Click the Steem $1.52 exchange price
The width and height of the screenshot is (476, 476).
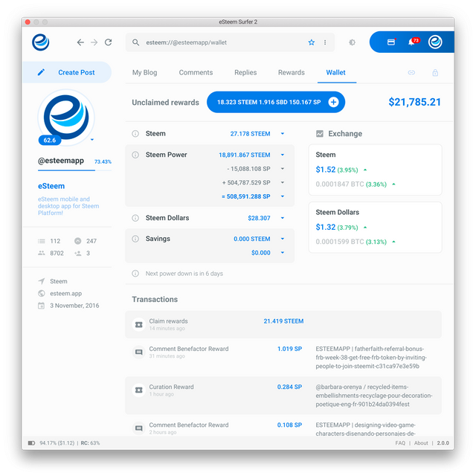tap(326, 170)
